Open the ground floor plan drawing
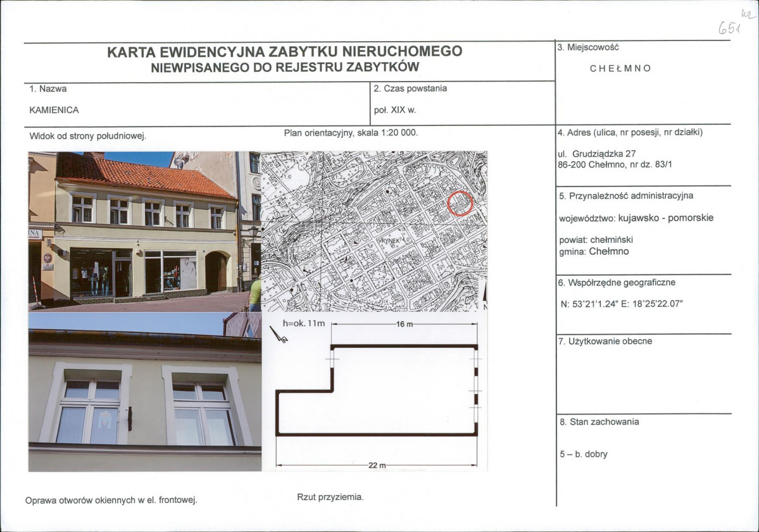Screen dimensions: 759x532 click(x=377, y=391)
